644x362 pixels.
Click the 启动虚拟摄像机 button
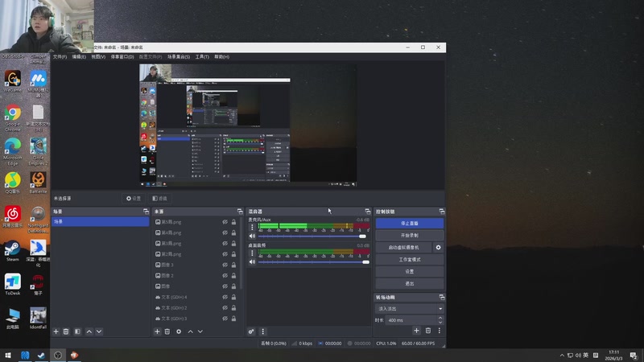[x=404, y=248]
